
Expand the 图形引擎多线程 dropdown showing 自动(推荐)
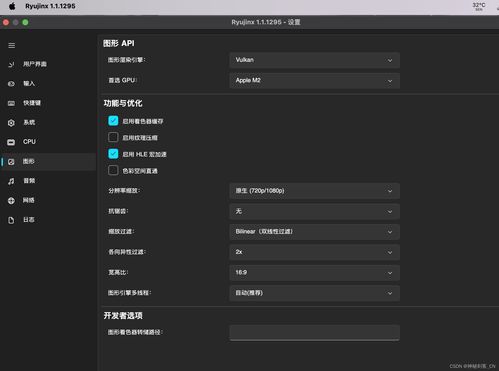click(x=314, y=293)
